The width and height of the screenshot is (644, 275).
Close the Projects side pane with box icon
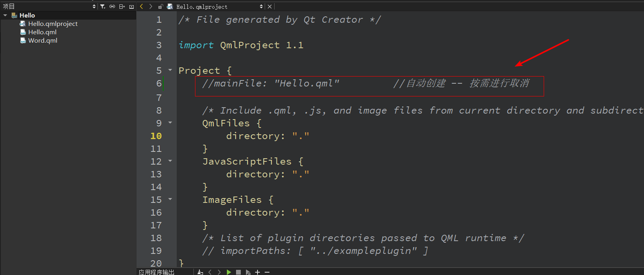click(x=132, y=7)
